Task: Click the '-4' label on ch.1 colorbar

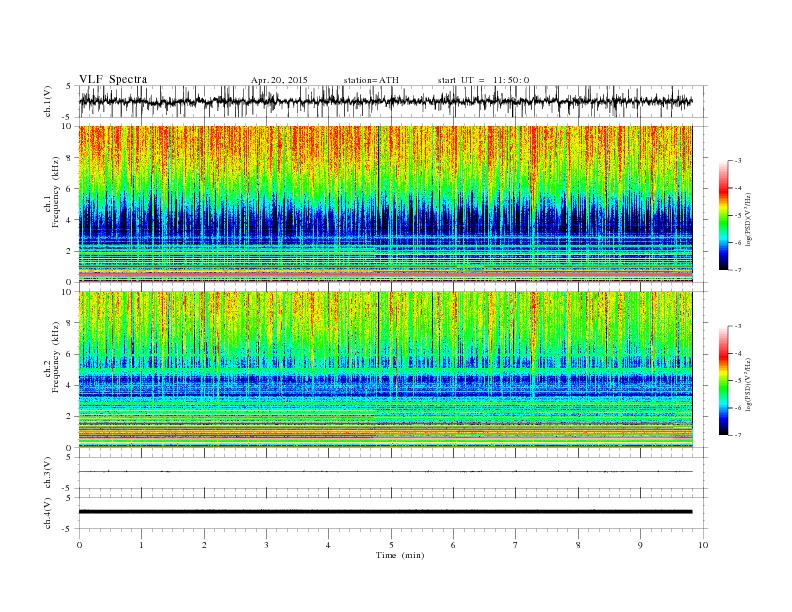Action: click(x=737, y=188)
